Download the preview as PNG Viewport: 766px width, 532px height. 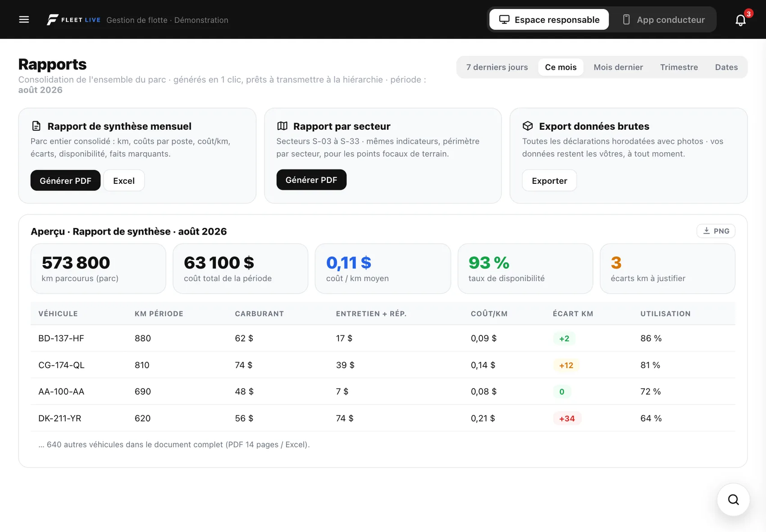coord(716,231)
